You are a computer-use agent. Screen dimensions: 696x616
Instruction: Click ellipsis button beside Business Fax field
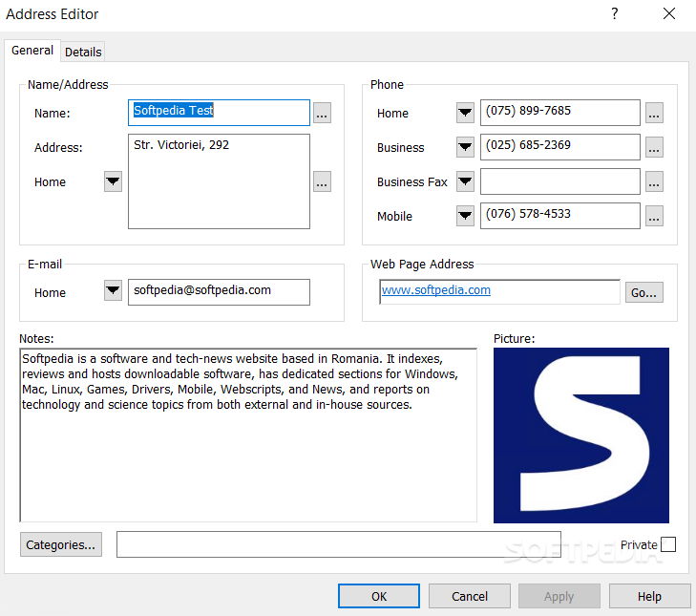[654, 181]
